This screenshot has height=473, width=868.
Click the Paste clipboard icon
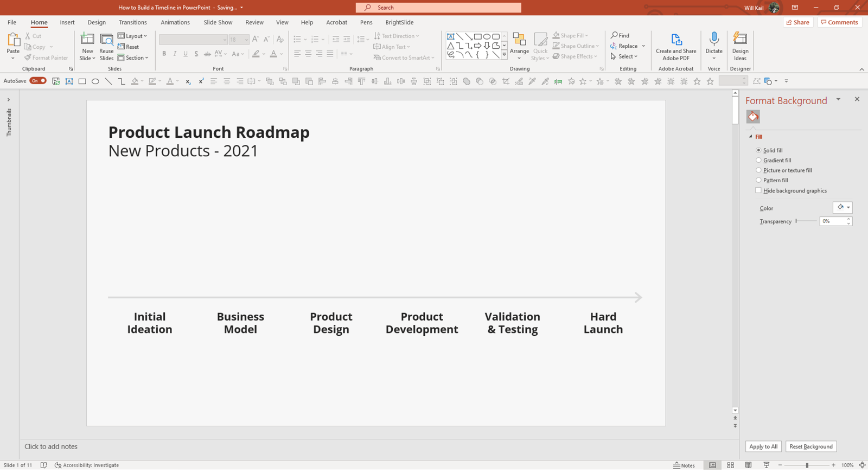[x=12, y=40]
